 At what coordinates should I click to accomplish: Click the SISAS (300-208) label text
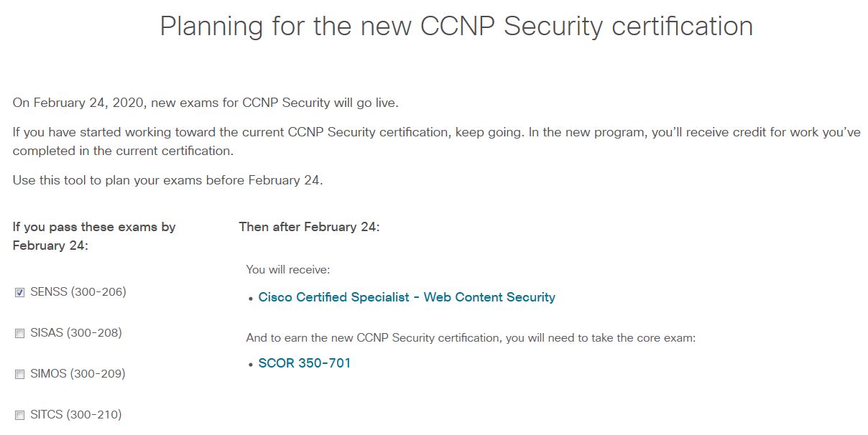75,333
